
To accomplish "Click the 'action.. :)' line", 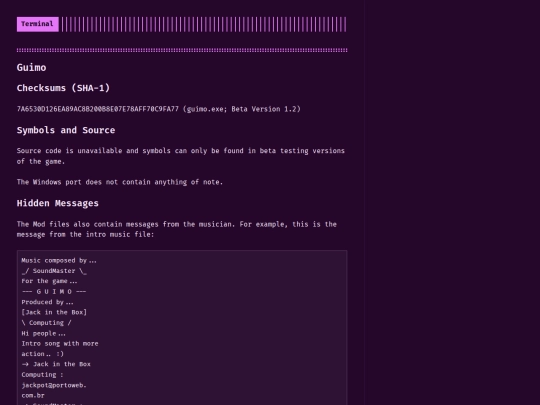I will 43,354.
